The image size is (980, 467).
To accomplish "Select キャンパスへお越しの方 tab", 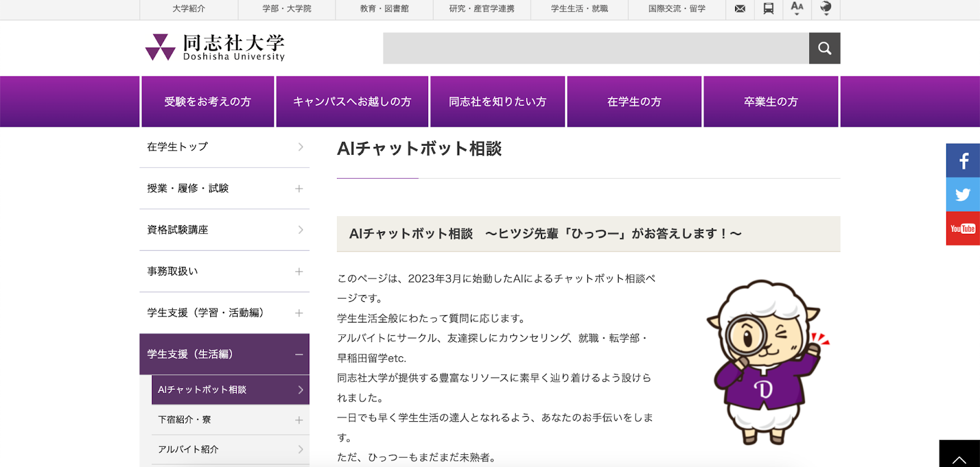I will [352, 102].
